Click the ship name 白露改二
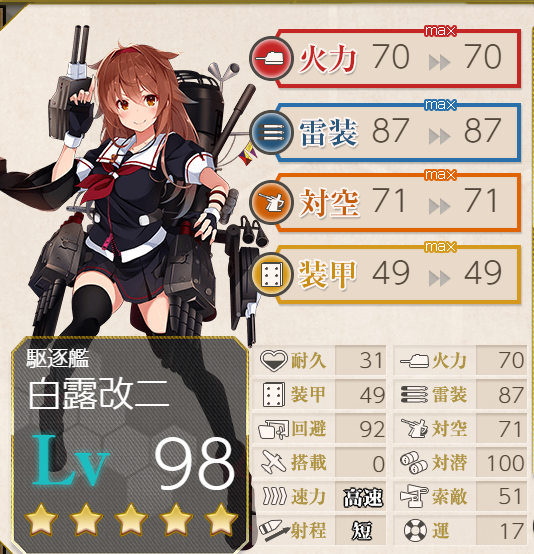 pyautogui.click(x=98, y=394)
